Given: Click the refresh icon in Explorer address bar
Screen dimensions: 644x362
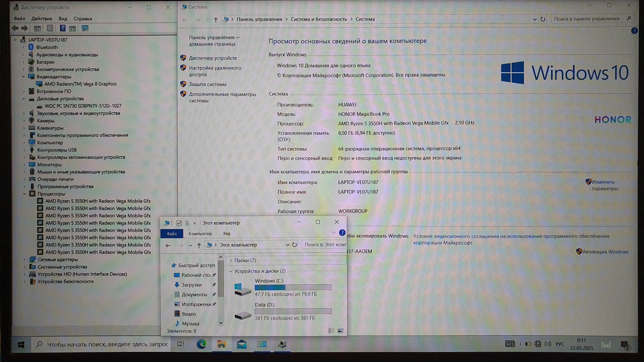Looking at the screenshot, I should click(x=294, y=245).
